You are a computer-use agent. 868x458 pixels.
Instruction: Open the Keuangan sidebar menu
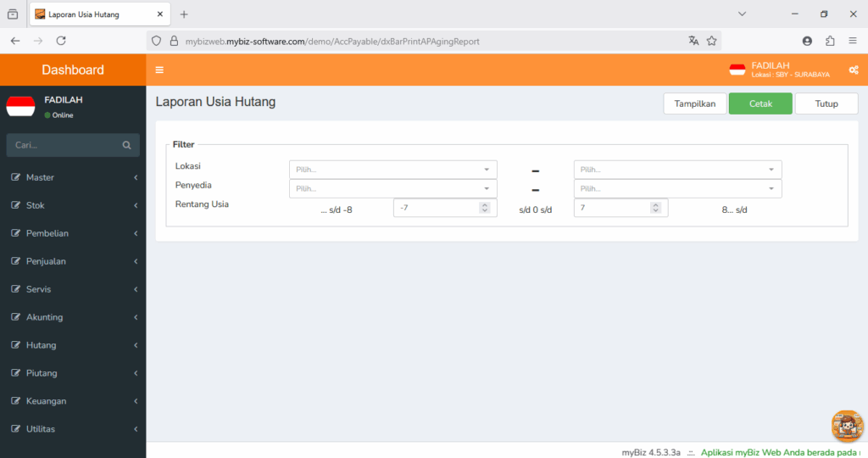pyautogui.click(x=73, y=401)
